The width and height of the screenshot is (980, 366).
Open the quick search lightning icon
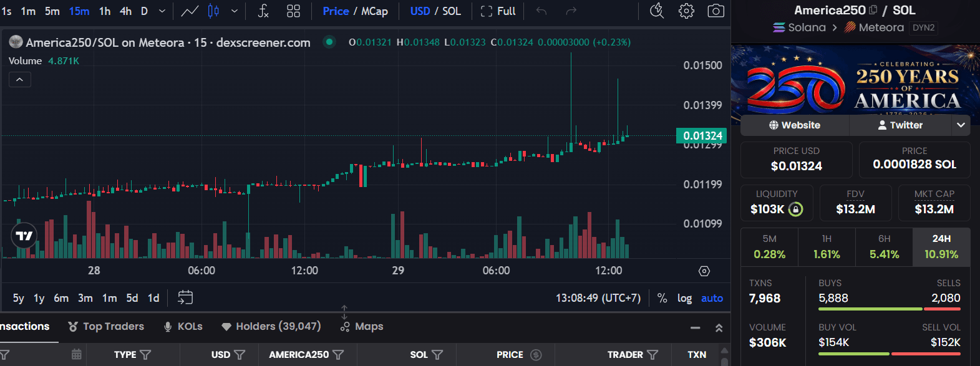coord(657,11)
